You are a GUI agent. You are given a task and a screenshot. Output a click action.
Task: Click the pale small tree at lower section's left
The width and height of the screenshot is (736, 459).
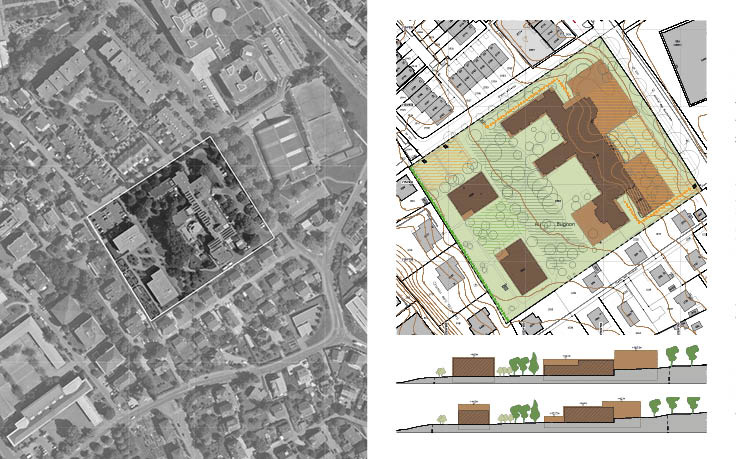click(x=444, y=417)
